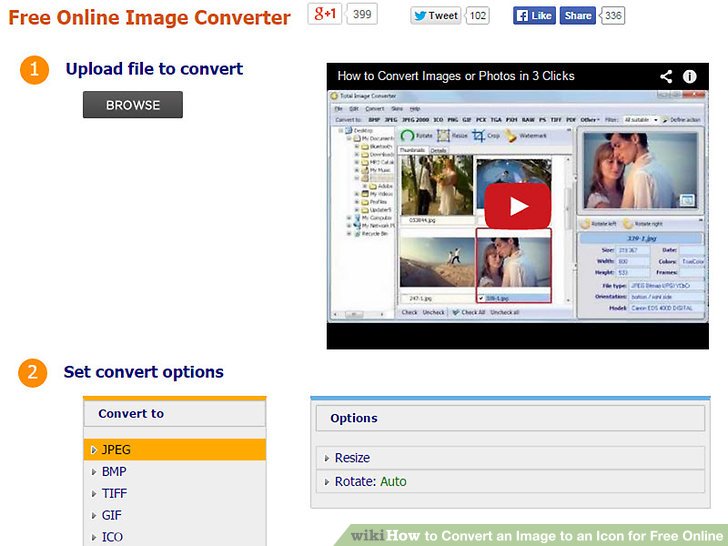
Task: Click the Upload file to convert heading
Action: pyautogui.click(x=154, y=69)
